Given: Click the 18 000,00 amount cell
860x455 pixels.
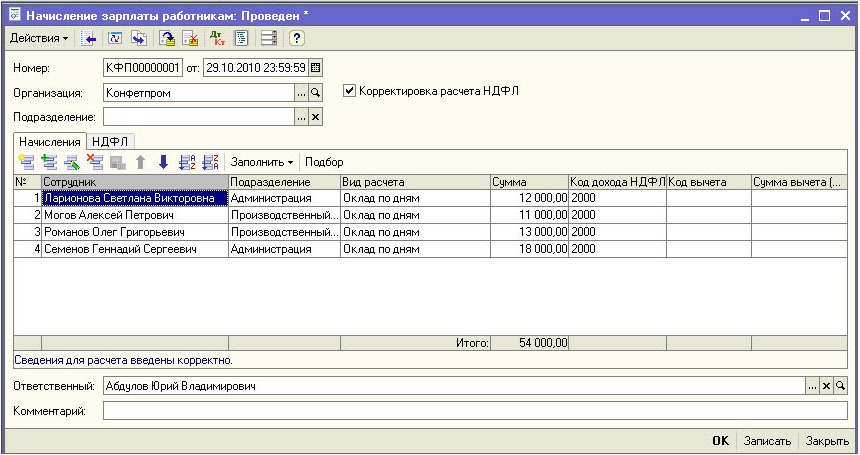Looking at the screenshot, I should click(x=529, y=249).
